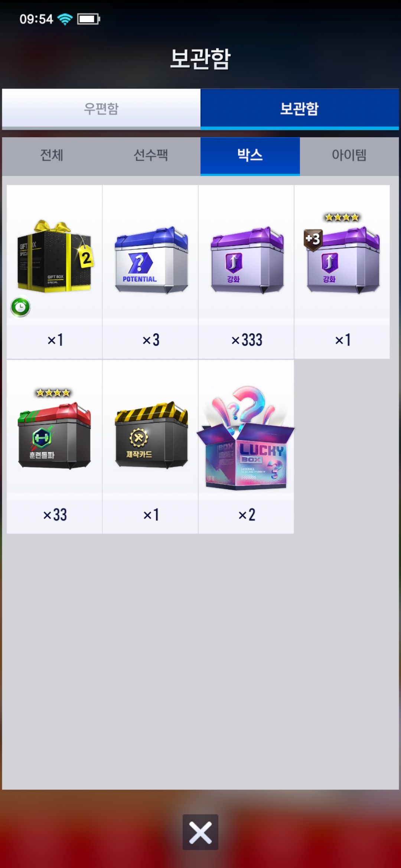Tap the green clock timer icon

(20, 307)
